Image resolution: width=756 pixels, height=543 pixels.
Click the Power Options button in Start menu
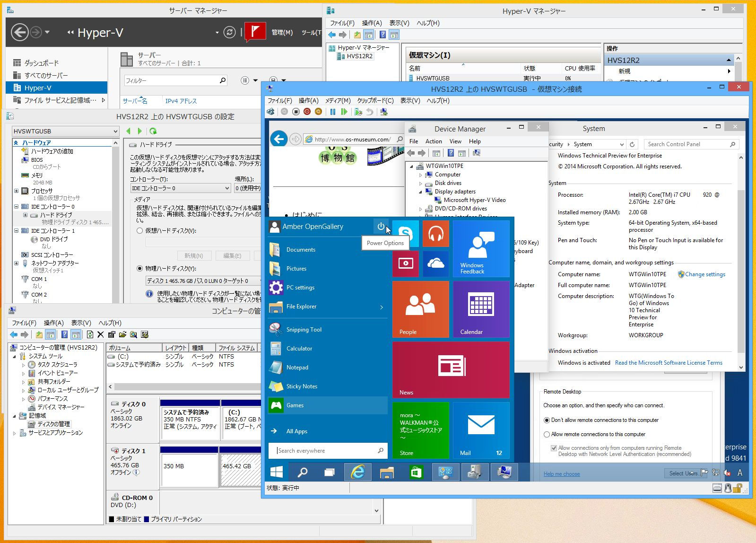pos(381,227)
